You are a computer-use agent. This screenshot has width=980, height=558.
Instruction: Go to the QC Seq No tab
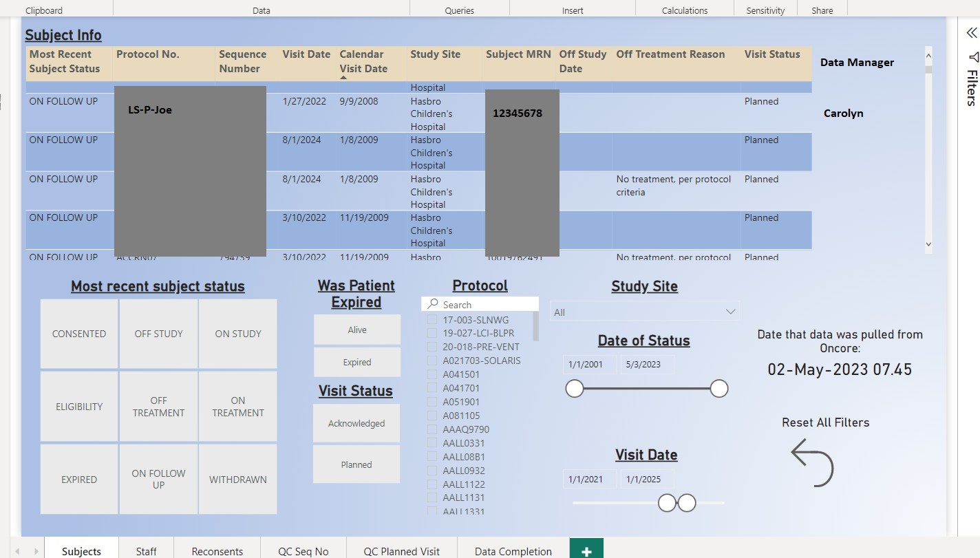[x=303, y=551]
